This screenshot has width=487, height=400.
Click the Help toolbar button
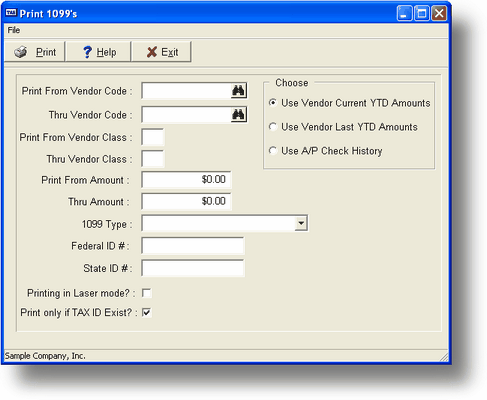point(98,52)
